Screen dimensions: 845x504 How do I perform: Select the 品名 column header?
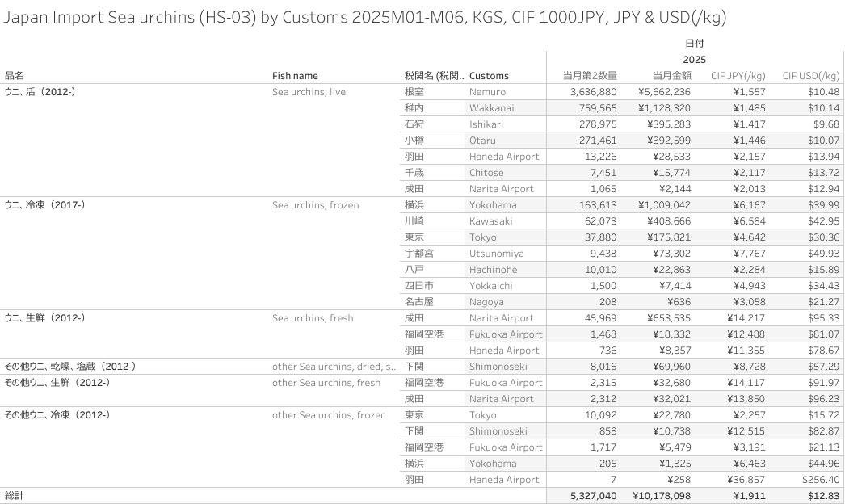(15, 76)
